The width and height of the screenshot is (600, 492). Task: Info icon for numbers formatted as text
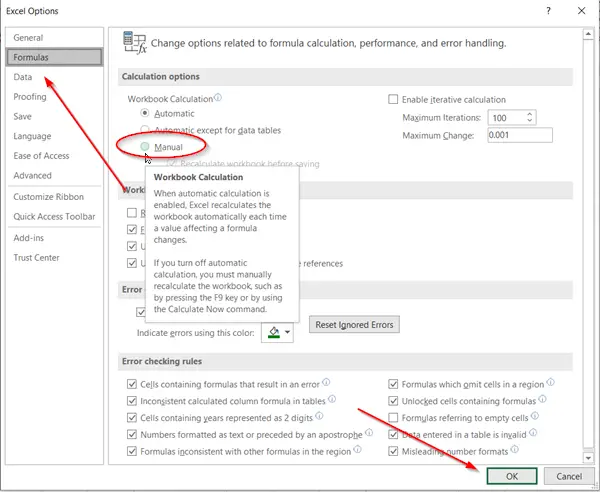pyautogui.click(x=369, y=432)
